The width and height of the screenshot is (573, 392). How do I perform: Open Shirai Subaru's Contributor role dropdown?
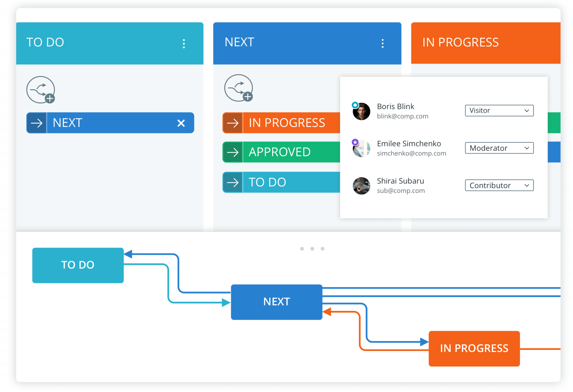pyautogui.click(x=499, y=185)
